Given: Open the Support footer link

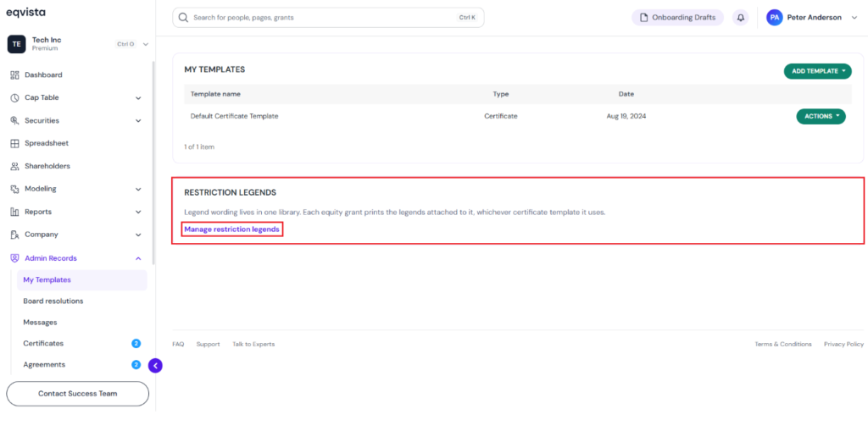Looking at the screenshot, I should [208, 344].
